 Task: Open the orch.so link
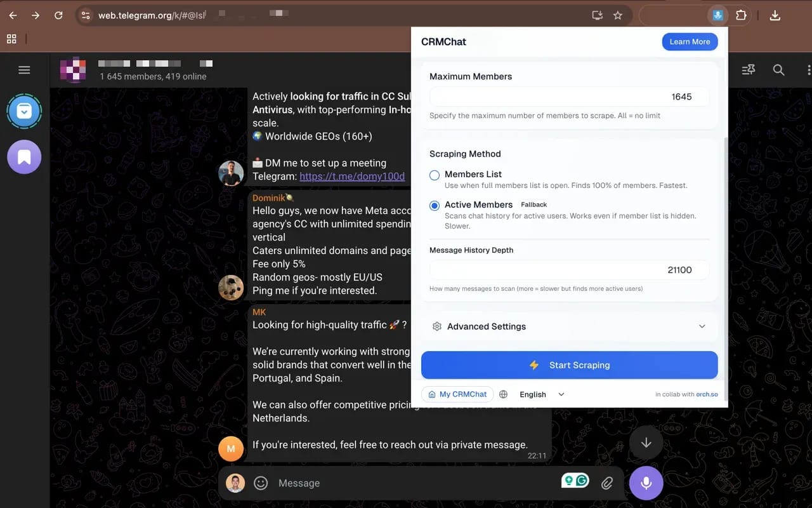(707, 394)
